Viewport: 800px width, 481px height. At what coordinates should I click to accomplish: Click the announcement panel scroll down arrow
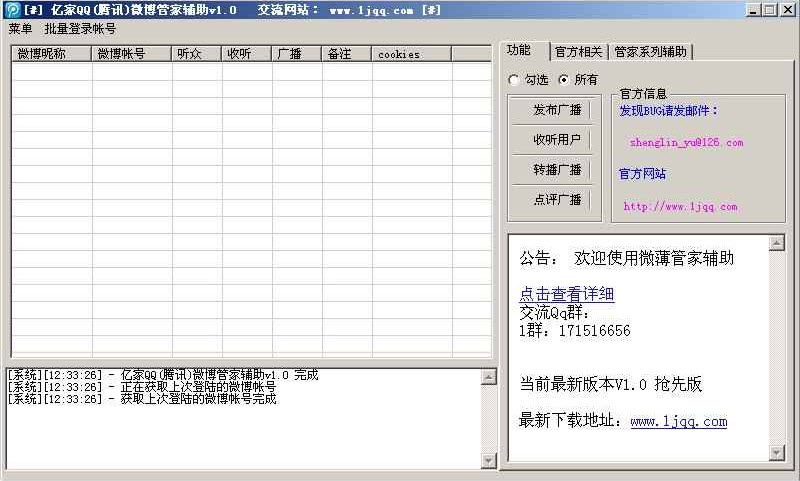pos(777,452)
